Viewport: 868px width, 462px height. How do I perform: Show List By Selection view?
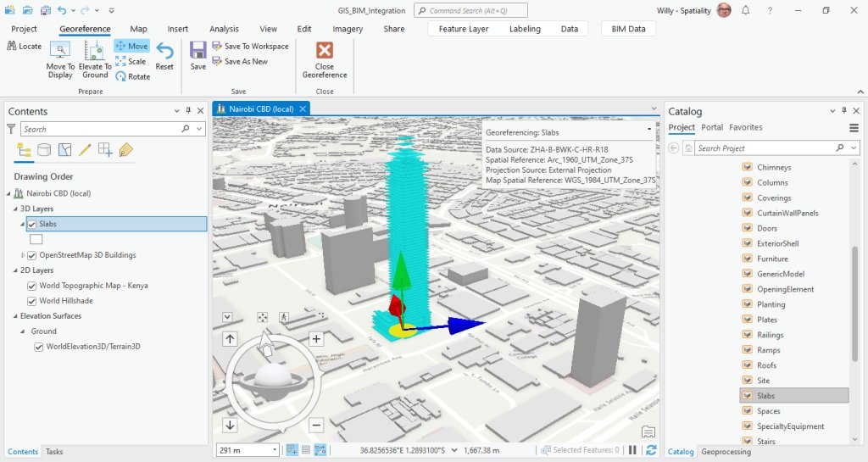click(64, 150)
